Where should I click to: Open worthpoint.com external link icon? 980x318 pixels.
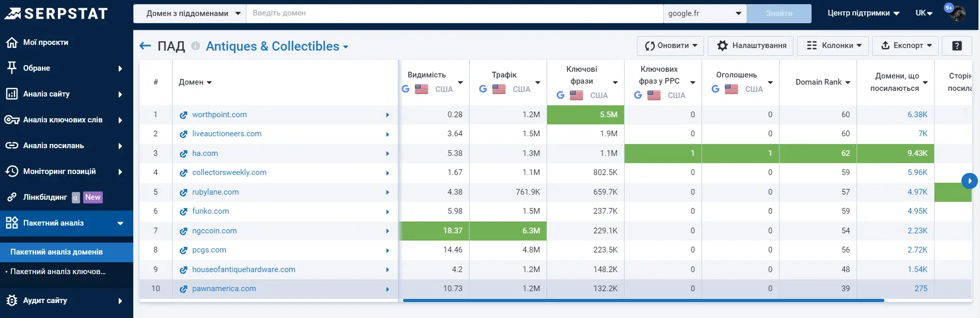pyautogui.click(x=183, y=115)
